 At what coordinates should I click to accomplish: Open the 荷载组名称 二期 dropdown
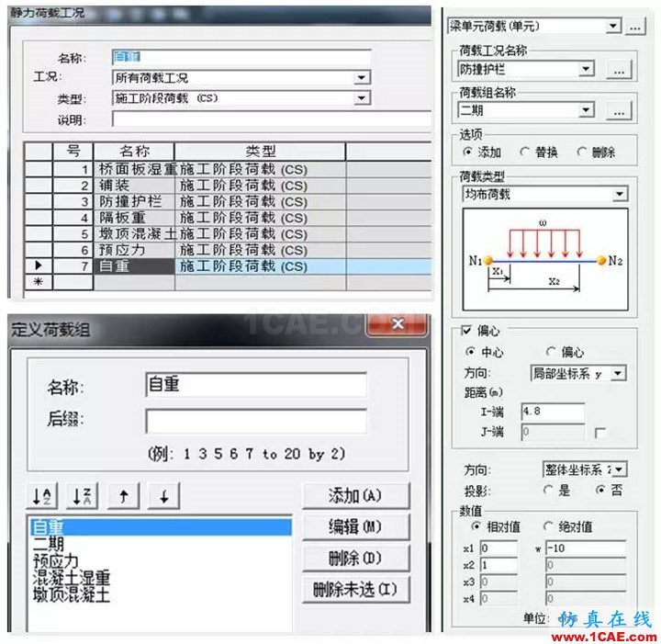(586, 110)
